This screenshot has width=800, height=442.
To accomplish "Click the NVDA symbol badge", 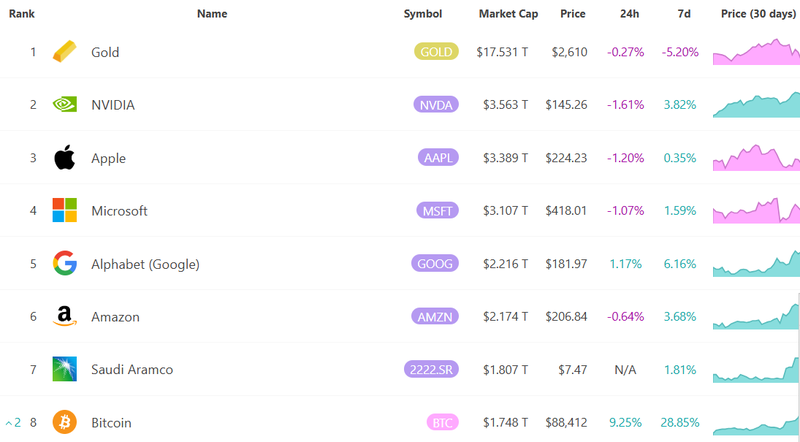I will [x=436, y=105].
